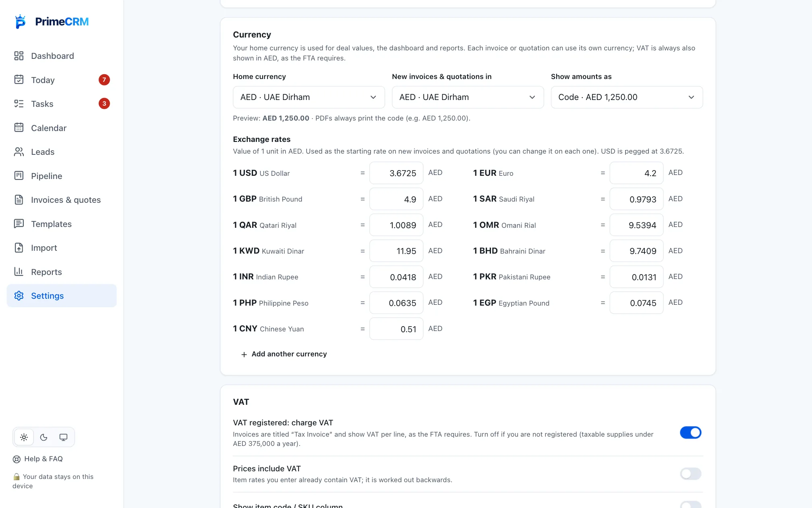Image resolution: width=812 pixels, height=508 pixels.
Task: Open New invoices & quotations currency dropdown
Action: [468, 97]
